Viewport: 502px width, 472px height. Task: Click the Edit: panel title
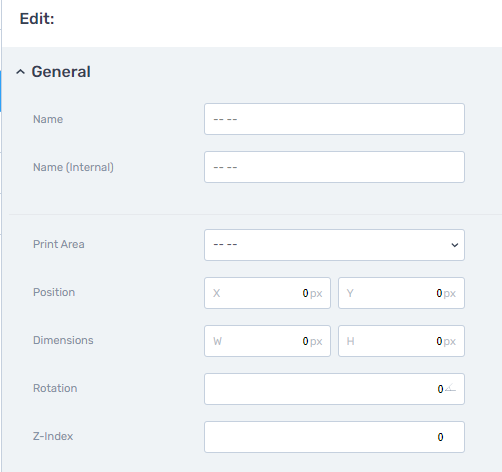point(37,19)
